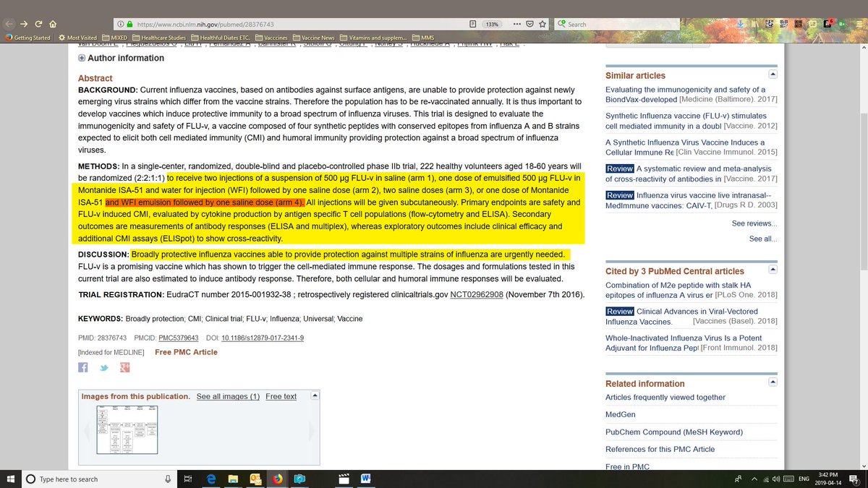This screenshot has height=488, width=868.
Task: Open the NCT02962908 clinical trial link
Action: 476,295
